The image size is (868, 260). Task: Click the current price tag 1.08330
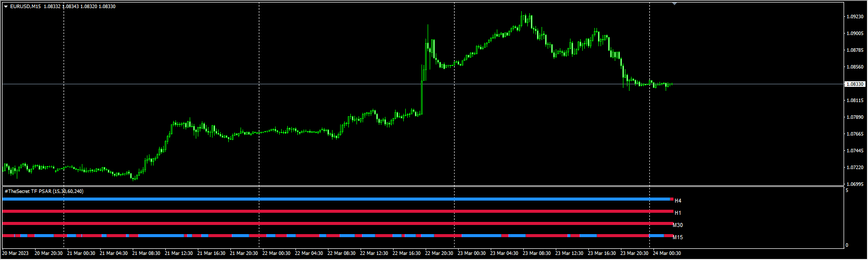coord(855,84)
